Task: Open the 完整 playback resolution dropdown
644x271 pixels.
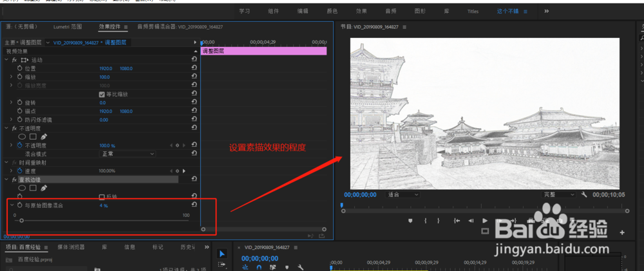Action: point(558,194)
